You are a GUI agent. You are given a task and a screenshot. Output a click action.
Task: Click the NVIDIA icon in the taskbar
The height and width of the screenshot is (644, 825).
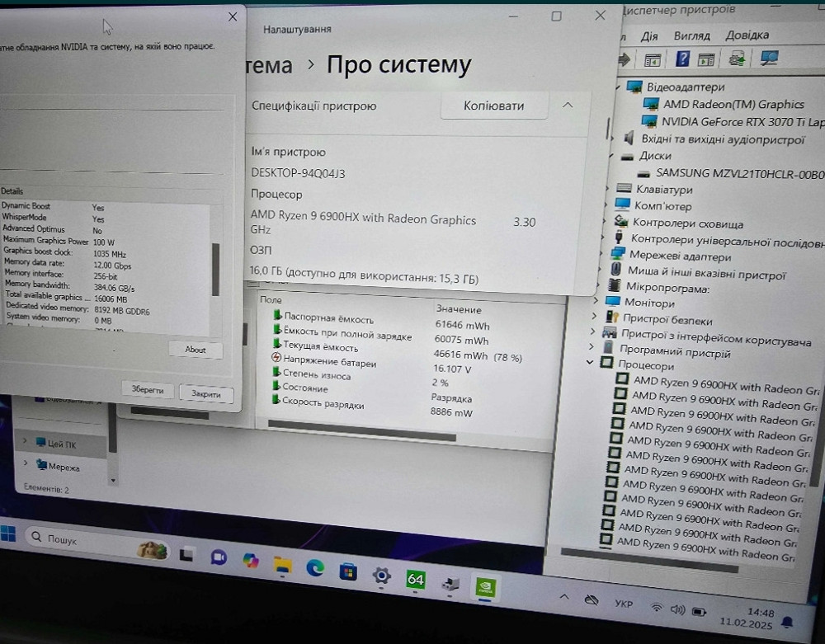tap(484, 586)
